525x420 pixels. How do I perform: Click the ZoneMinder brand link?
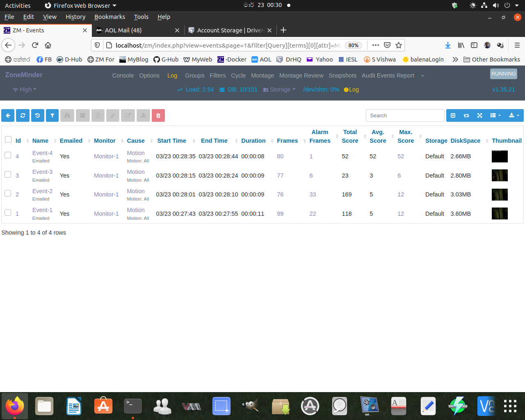(x=24, y=75)
